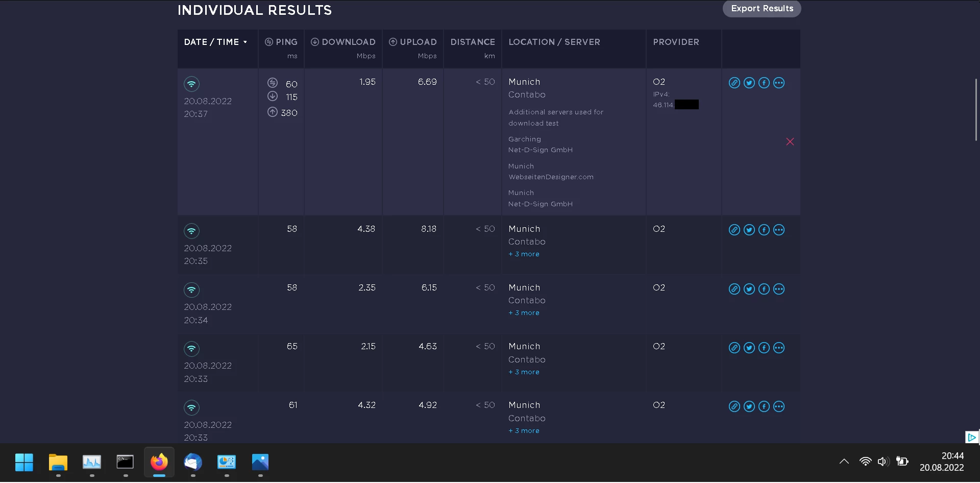
Task: Copy result link for the 20:37 test
Action: (x=734, y=83)
